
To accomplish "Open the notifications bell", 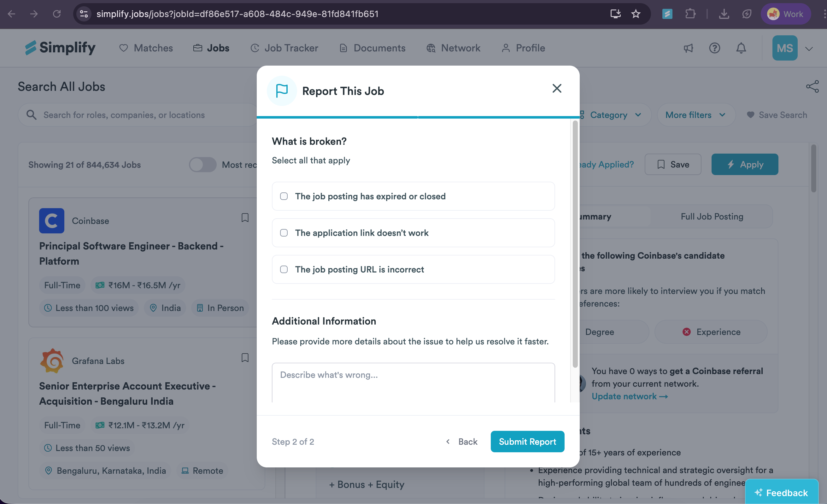I will click(x=741, y=48).
